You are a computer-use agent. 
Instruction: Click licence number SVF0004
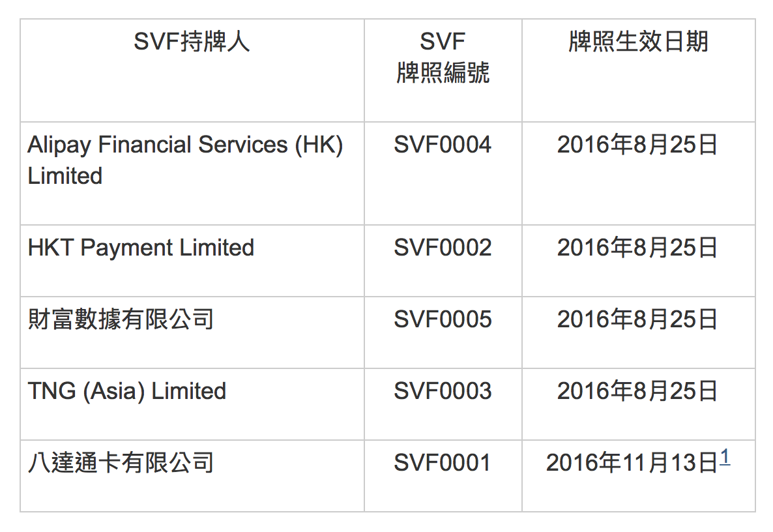tap(443, 145)
